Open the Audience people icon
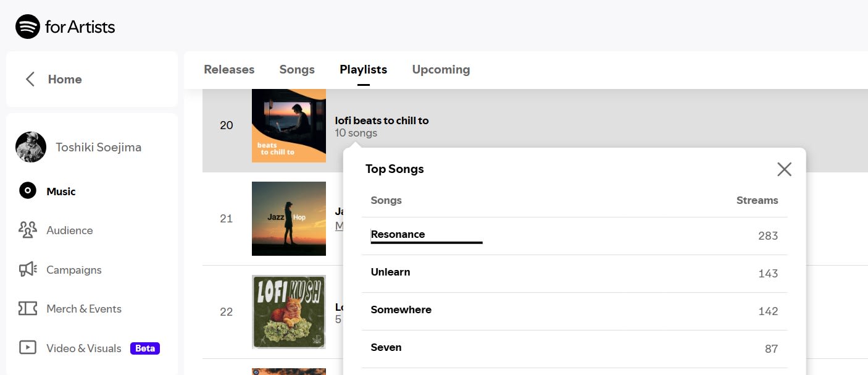Screen dimensions: 868x375 coord(28,230)
